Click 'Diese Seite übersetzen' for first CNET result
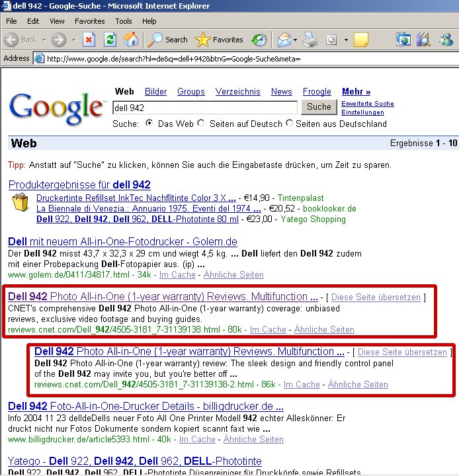 tap(376, 297)
